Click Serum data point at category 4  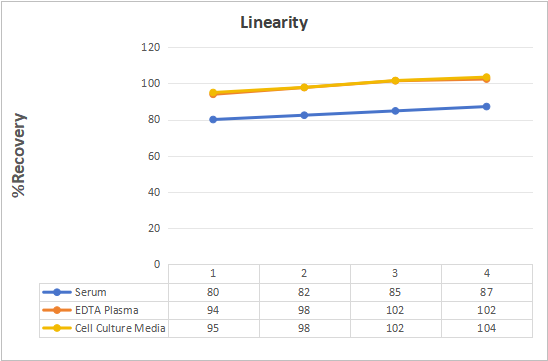click(x=486, y=107)
